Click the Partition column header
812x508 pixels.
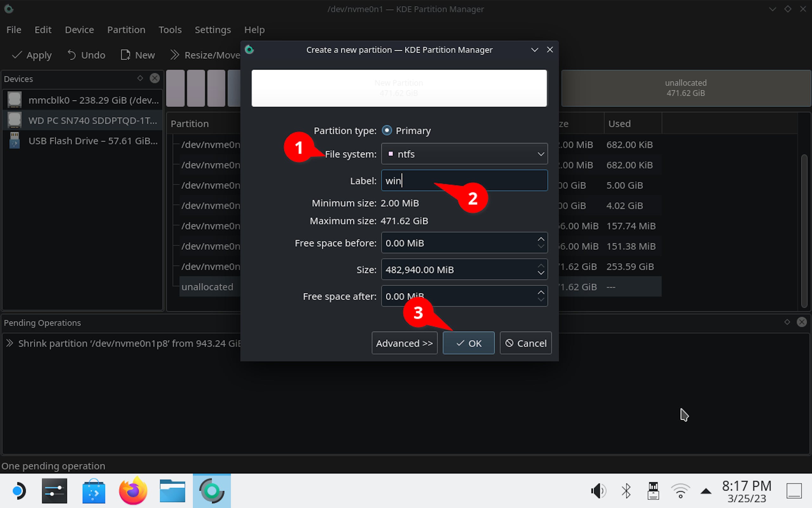tap(190, 124)
